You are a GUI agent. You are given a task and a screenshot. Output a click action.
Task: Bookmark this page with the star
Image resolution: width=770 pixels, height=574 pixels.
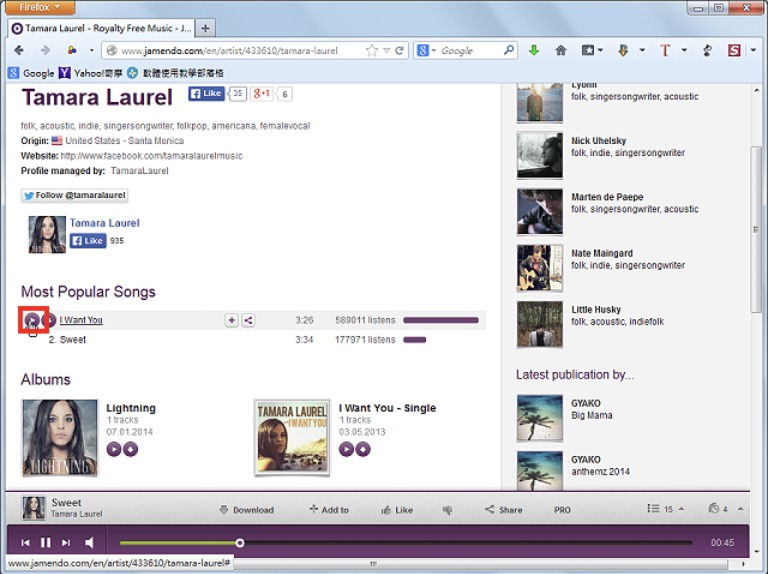pos(372,50)
